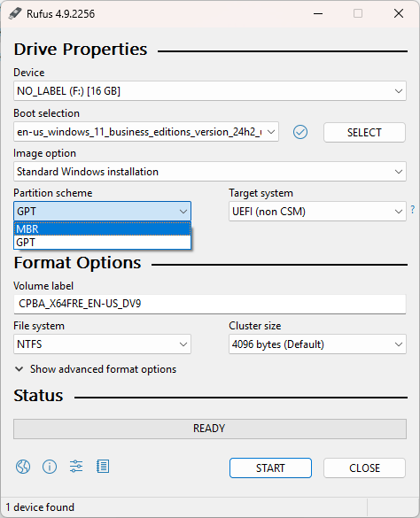Click the Rufus USB drive title icon
The height and width of the screenshot is (518, 420).
pos(14,13)
